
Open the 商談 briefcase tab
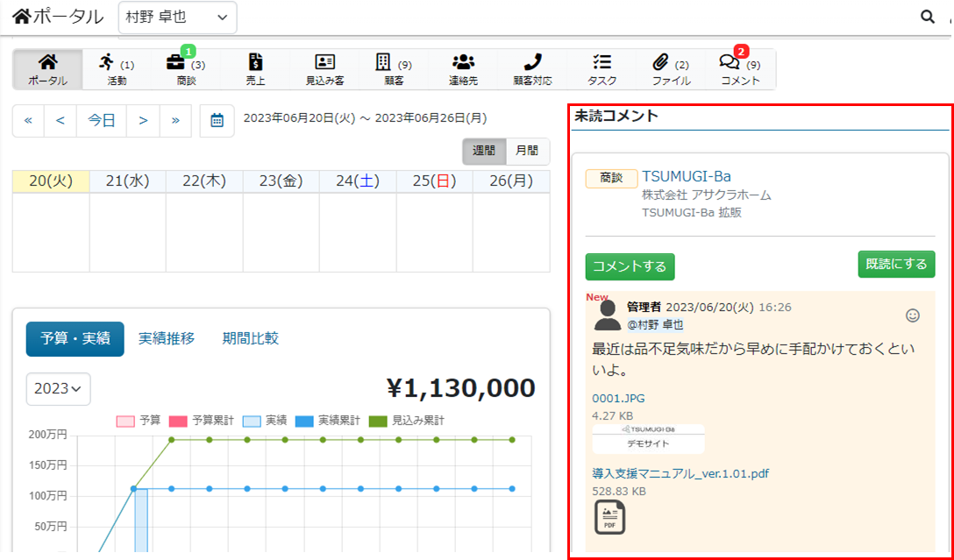tap(186, 69)
